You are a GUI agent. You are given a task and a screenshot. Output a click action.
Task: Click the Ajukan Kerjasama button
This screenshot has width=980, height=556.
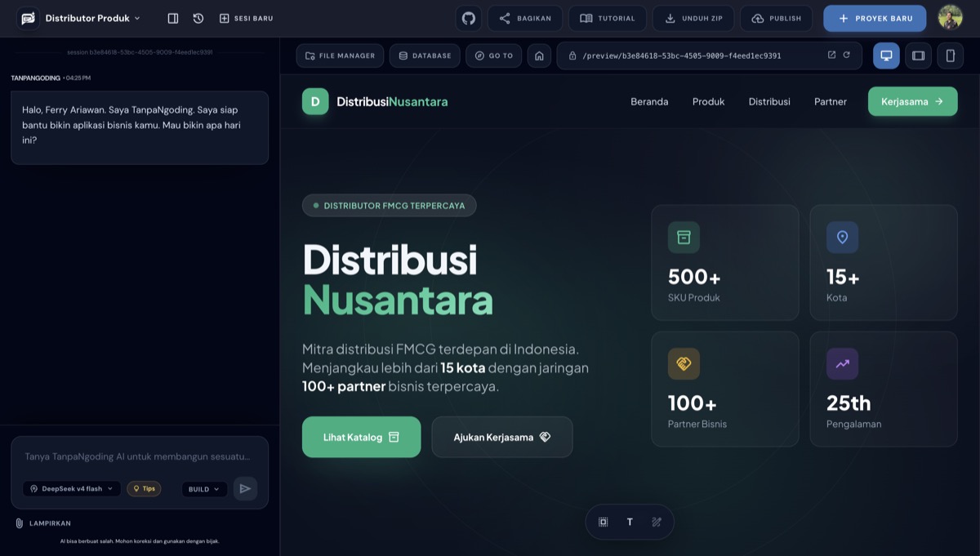point(502,437)
